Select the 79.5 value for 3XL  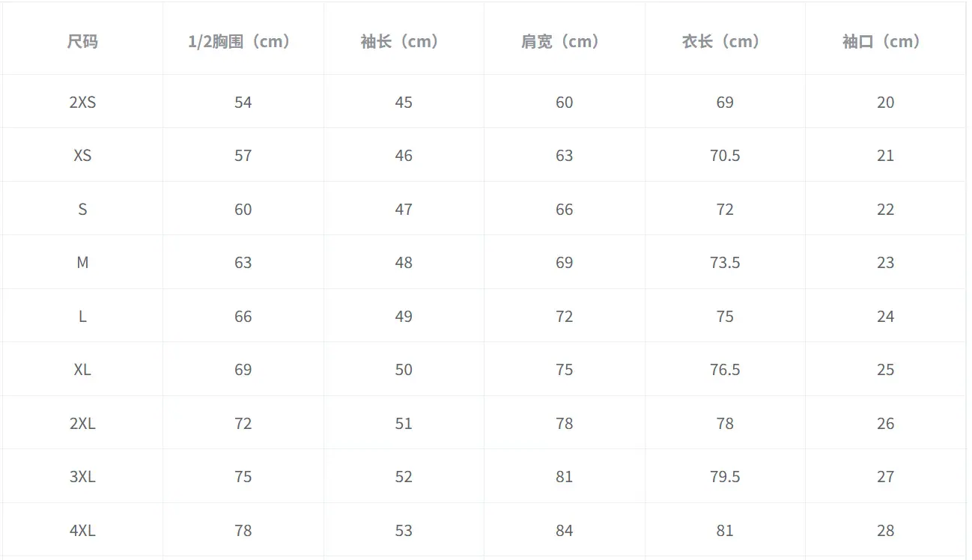click(x=725, y=477)
